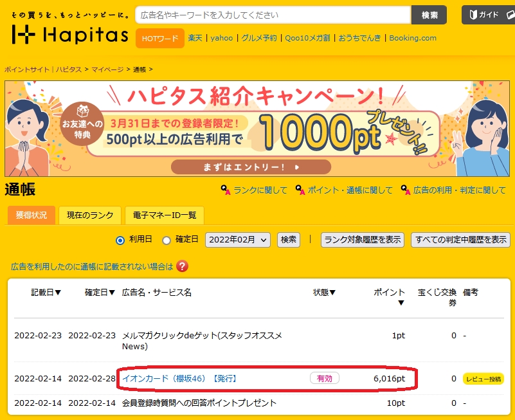Click the keyword search input field
Viewport: 515px width, 420px height.
pyautogui.click(x=273, y=15)
